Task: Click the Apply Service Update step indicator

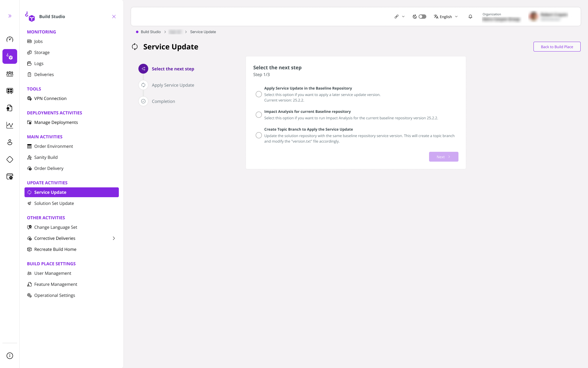Action: point(143,85)
